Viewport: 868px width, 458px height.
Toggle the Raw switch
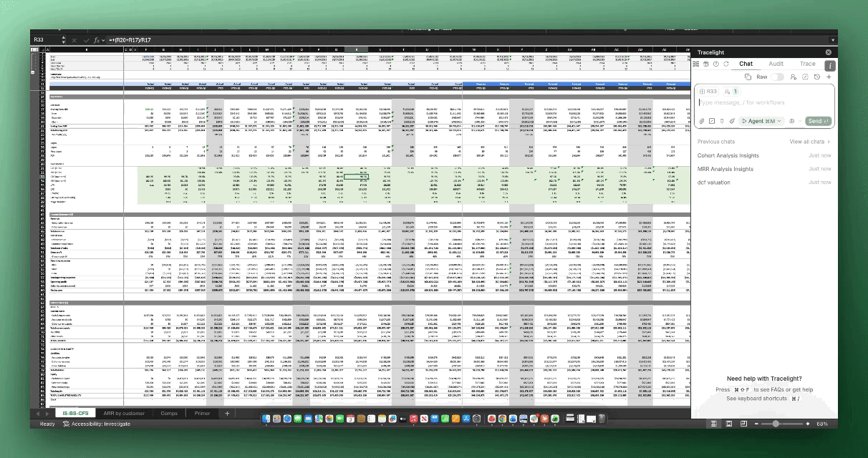click(777, 77)
